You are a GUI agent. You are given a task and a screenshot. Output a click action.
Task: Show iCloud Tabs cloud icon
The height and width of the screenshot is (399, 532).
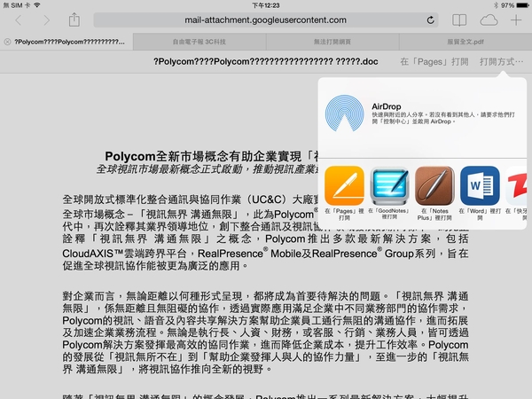pos(489,20)
